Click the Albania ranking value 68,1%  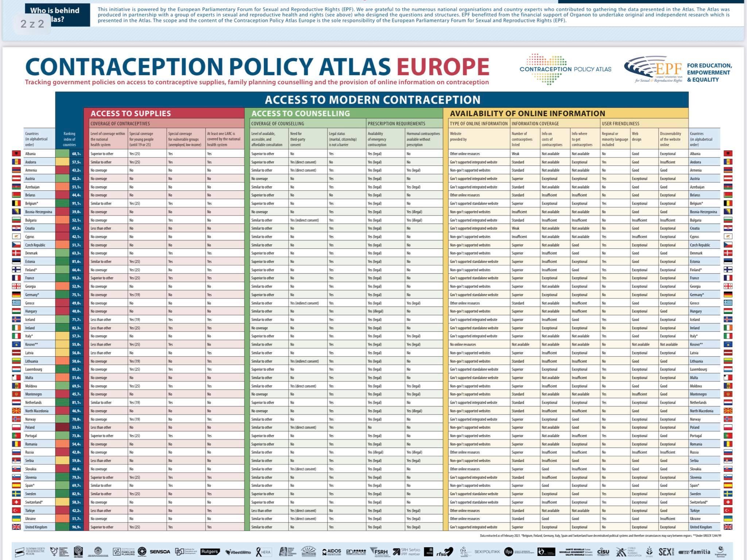(76, 153)
